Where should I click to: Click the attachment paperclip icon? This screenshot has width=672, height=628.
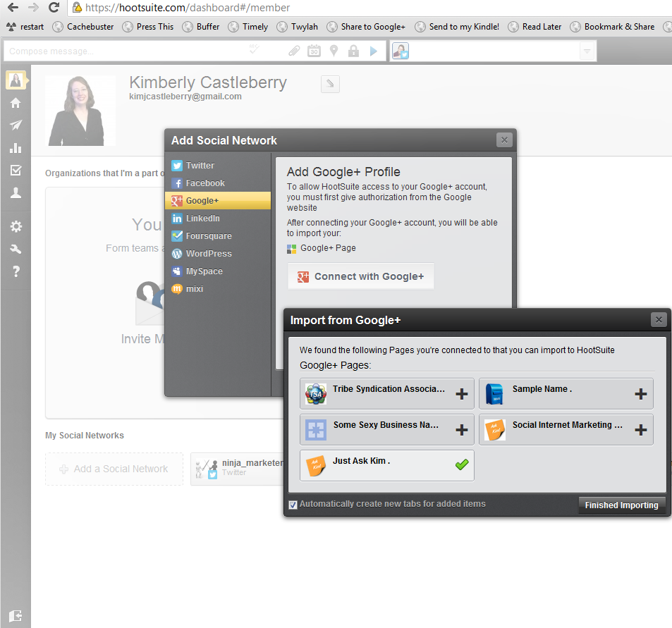click(x=294, y=51)
